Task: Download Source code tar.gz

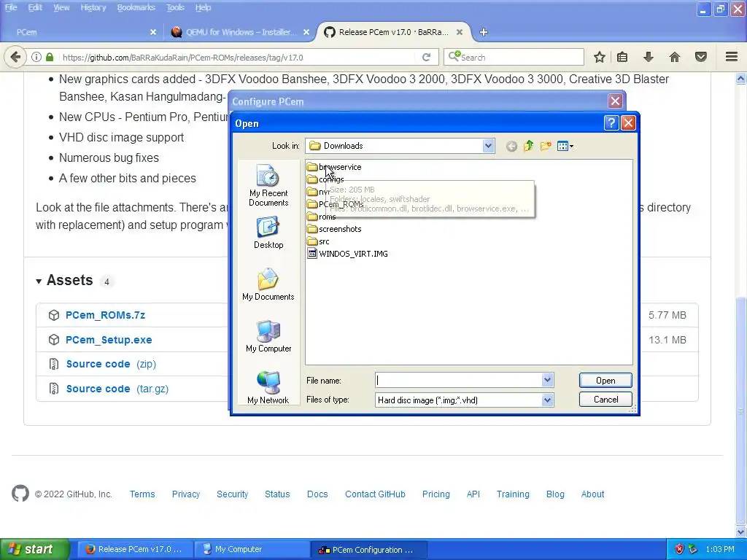Action: point(117,389)
